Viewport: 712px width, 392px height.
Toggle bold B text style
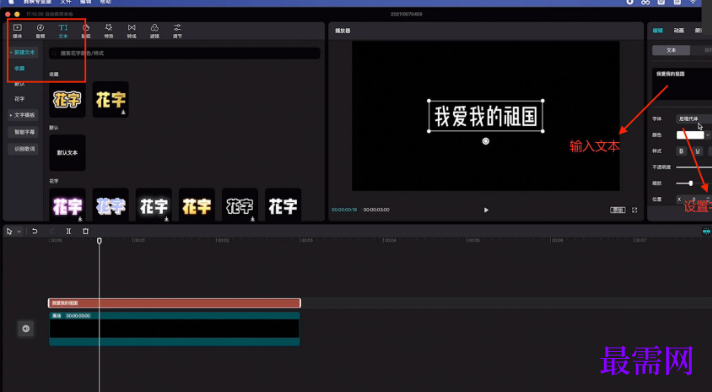(x=682, y=151)
